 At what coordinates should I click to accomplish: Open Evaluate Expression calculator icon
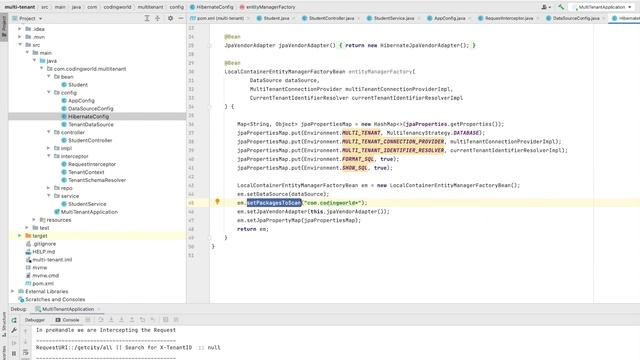click(x=165, y=320)
